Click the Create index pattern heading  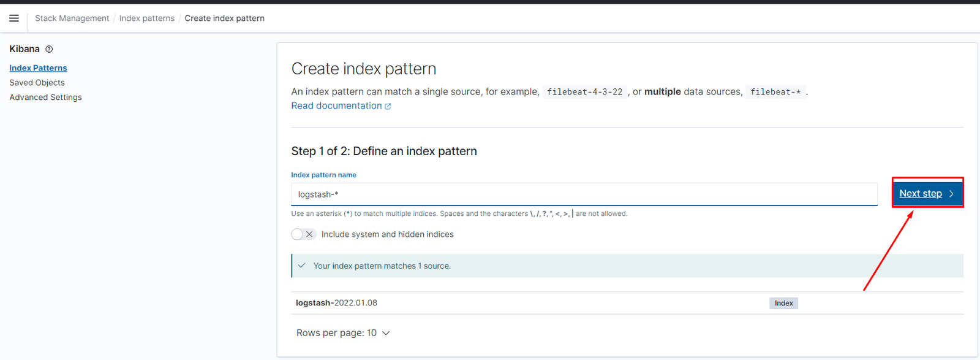(x=364, y=69)
